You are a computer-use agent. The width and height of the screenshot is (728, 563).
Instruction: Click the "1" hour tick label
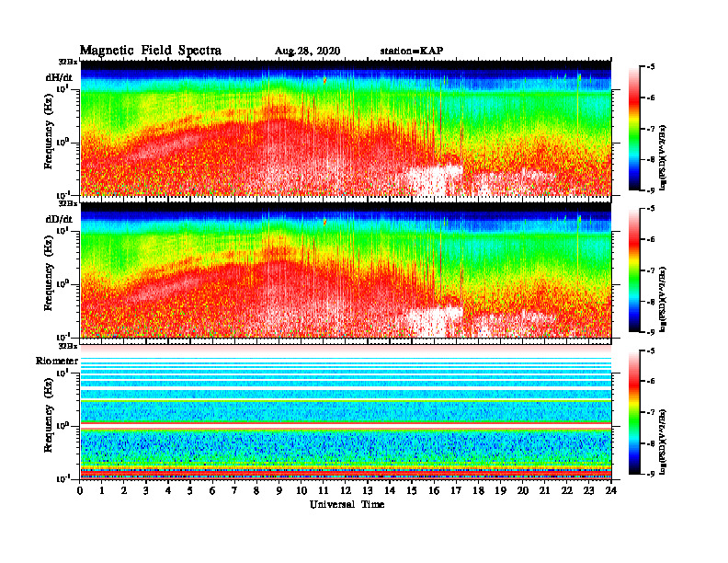coord(102,490)
